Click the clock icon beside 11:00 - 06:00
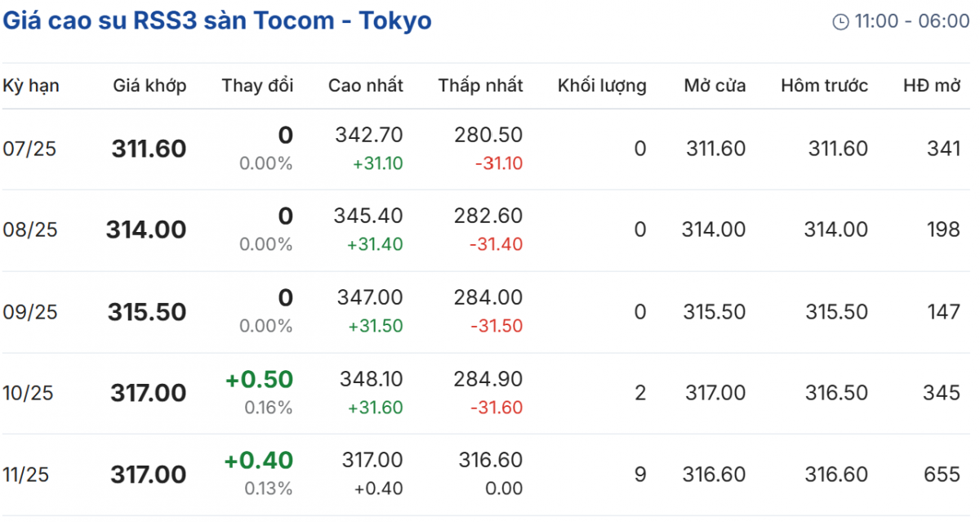 (x=840, y=22)
